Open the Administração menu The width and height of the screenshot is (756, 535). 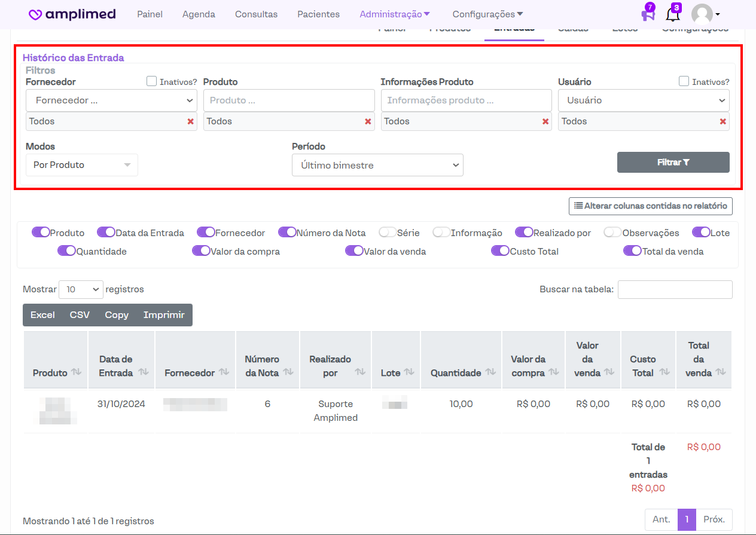[x=395, y=14]
